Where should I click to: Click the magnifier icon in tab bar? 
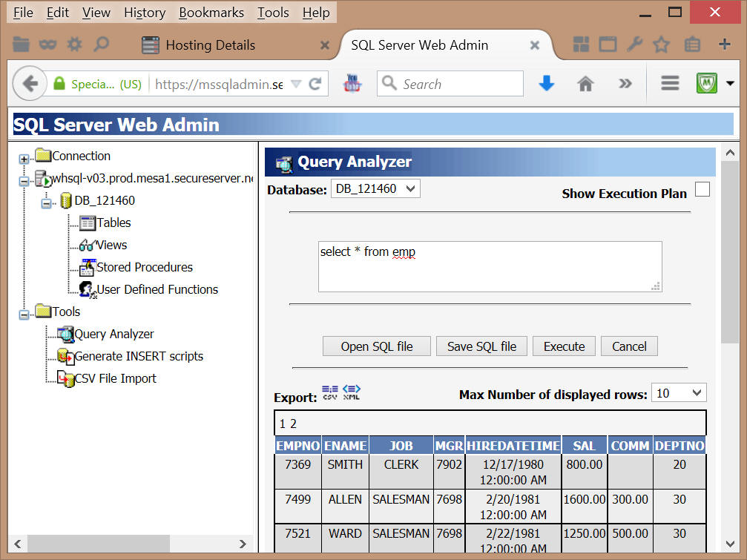click(101, 45)
